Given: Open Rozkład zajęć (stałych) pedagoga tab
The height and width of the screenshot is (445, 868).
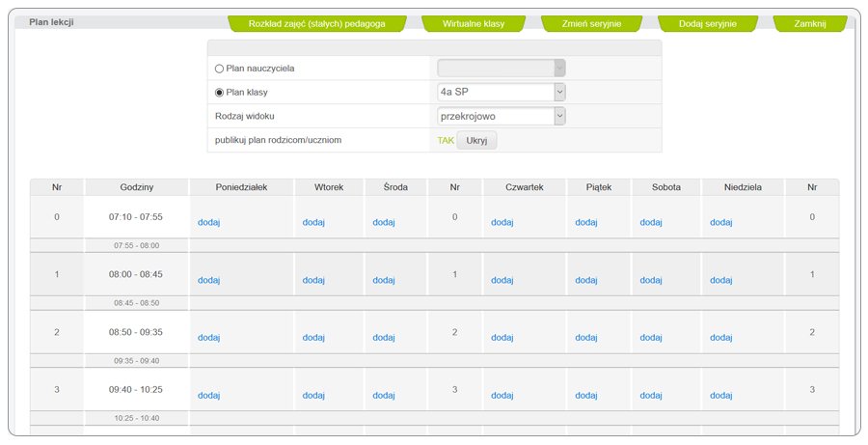Looking at the screenshot, I should point(317,23).
